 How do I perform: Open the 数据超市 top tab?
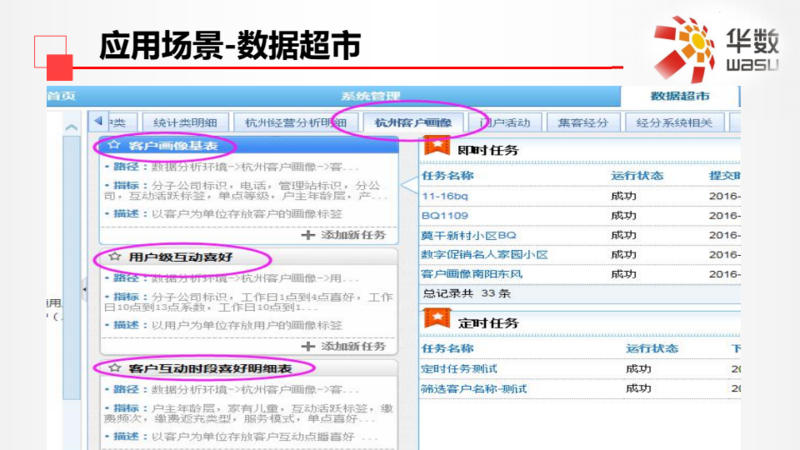[679, 96]
